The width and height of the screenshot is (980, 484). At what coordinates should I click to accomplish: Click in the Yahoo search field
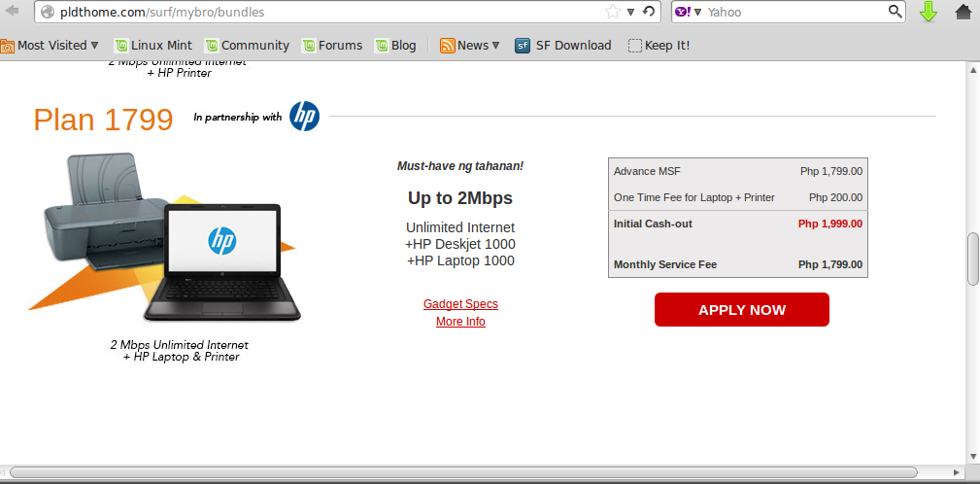(795, 12)
